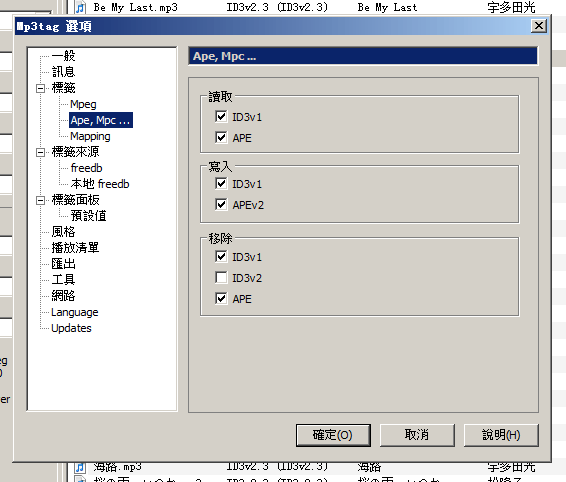Select 訊息 in options tree
The height and width of the screenshot is (482, 566).
coord(63,72)
